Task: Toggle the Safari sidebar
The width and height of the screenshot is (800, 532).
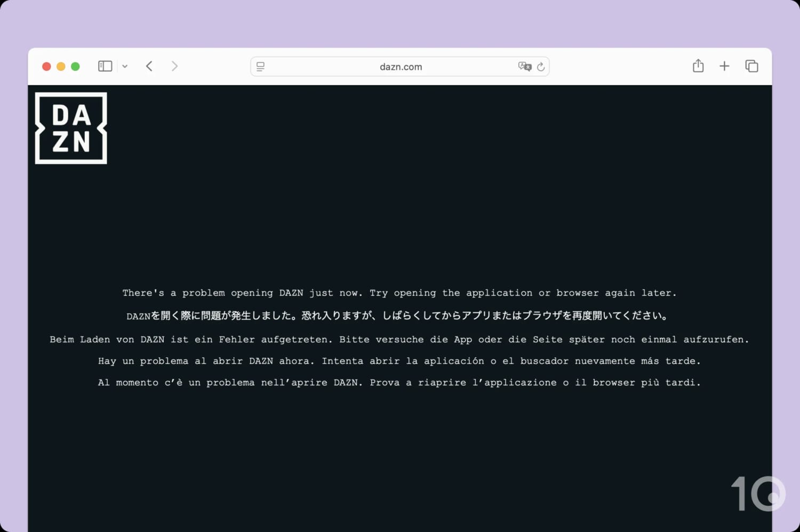Action: (105, 66)
